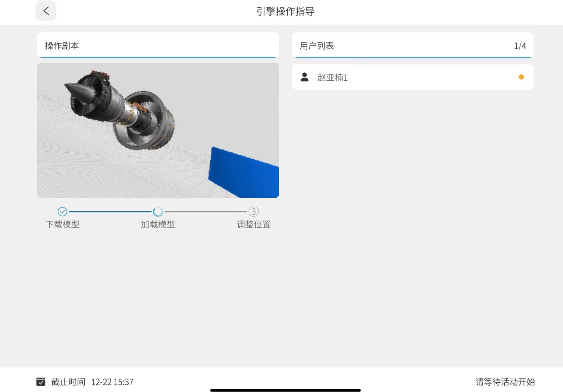Click progress line between steps one and two
This screenshot has width=563, height=392.
pyautogui.click(x=110, y=211)
